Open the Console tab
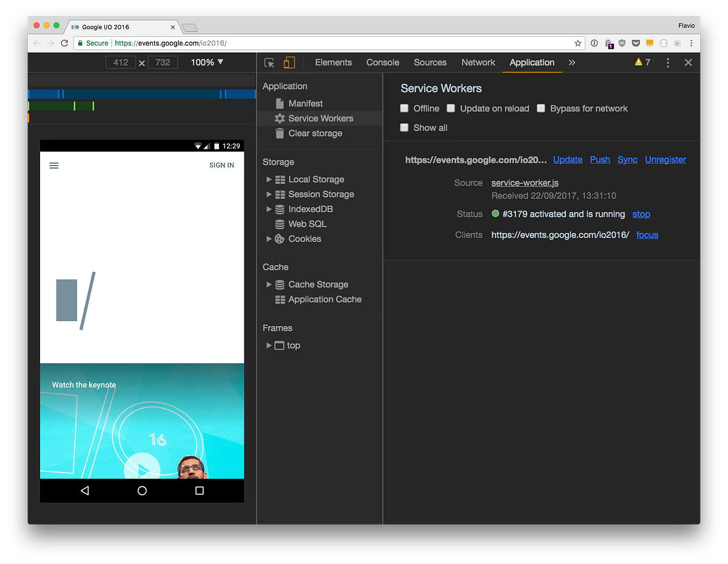The height and width of the screenshot is (564, 728). point(382,62)
